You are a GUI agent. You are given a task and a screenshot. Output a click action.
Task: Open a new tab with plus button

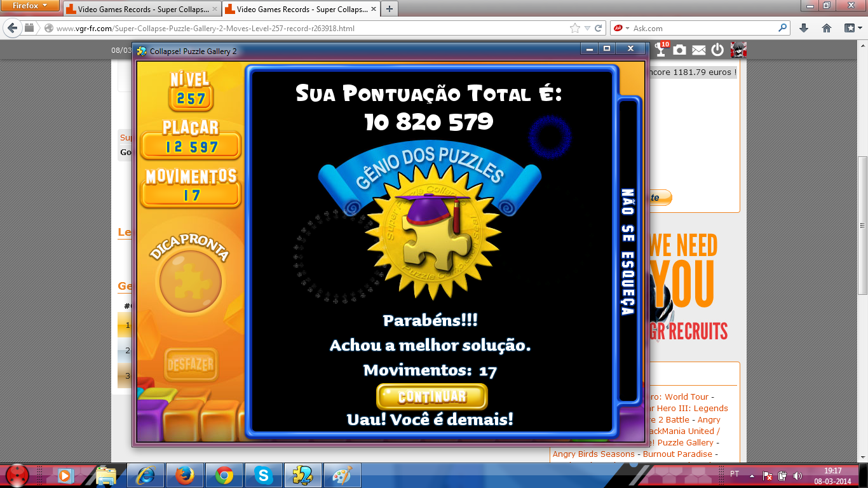click(x=389, y=9)
